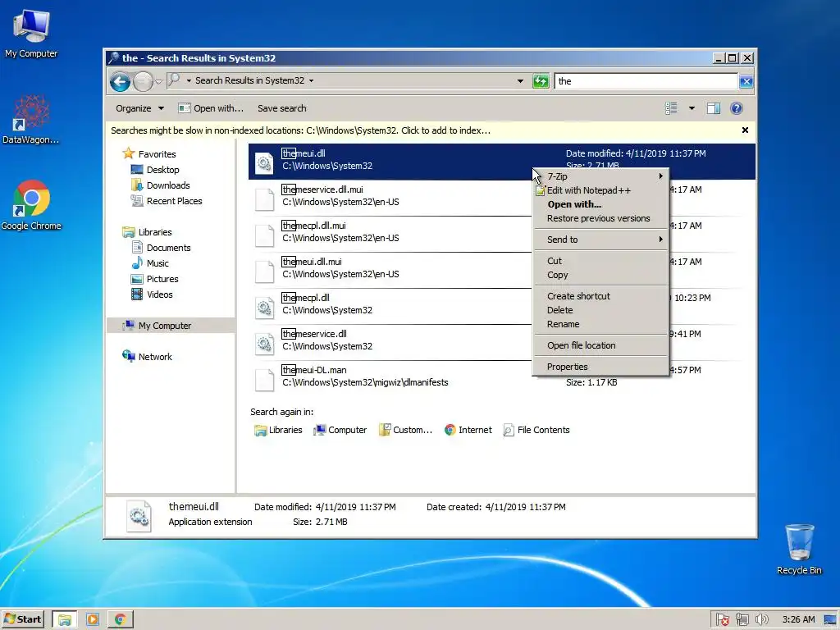
Task: Click the green refresh button in address bar
Action: 541,81
